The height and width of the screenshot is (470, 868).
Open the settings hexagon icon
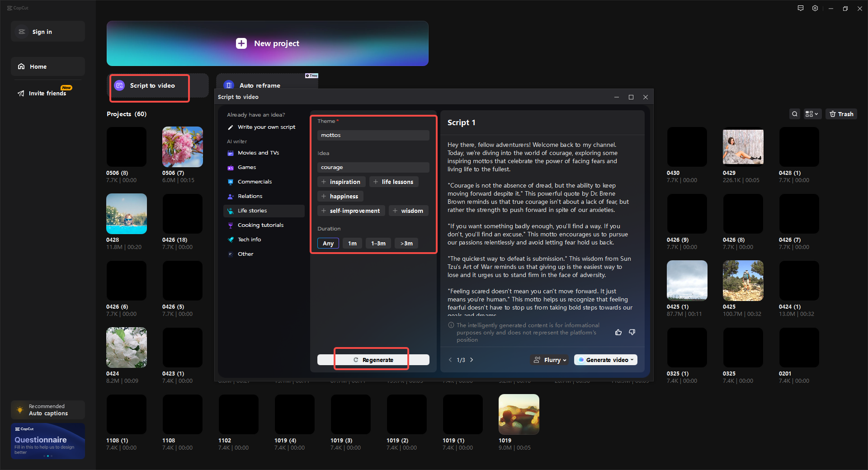point(815,8)
